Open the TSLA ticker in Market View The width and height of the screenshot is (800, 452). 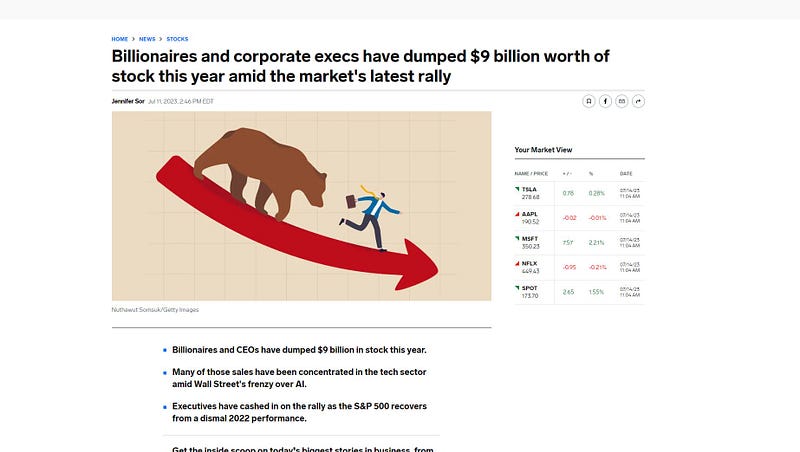coord(529,189)
